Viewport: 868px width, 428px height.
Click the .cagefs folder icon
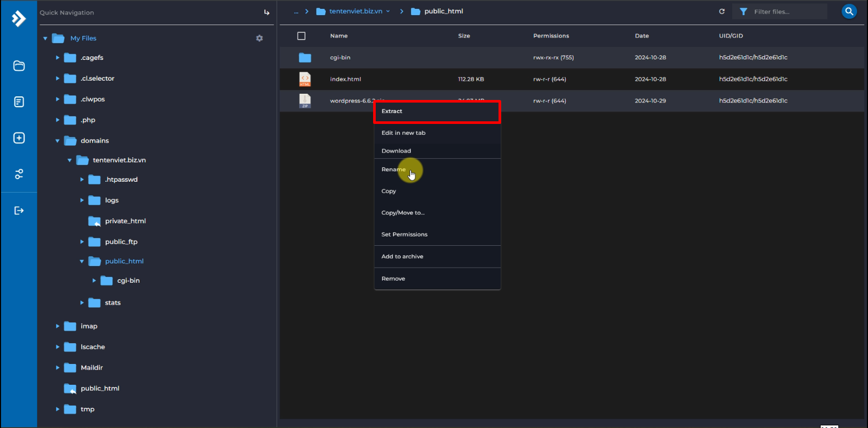(70, 58)
